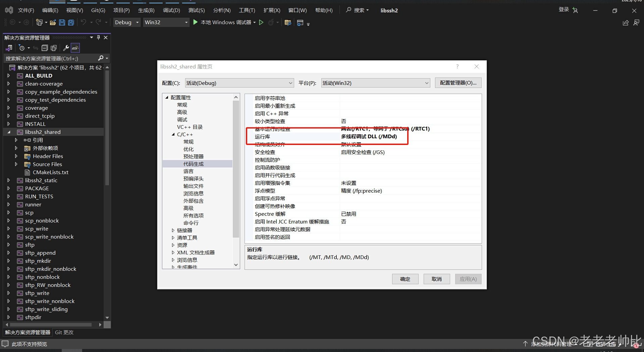Open Find in Files via folder-search icon
Viewport: 644px width, 352px height.
[288, 22]
